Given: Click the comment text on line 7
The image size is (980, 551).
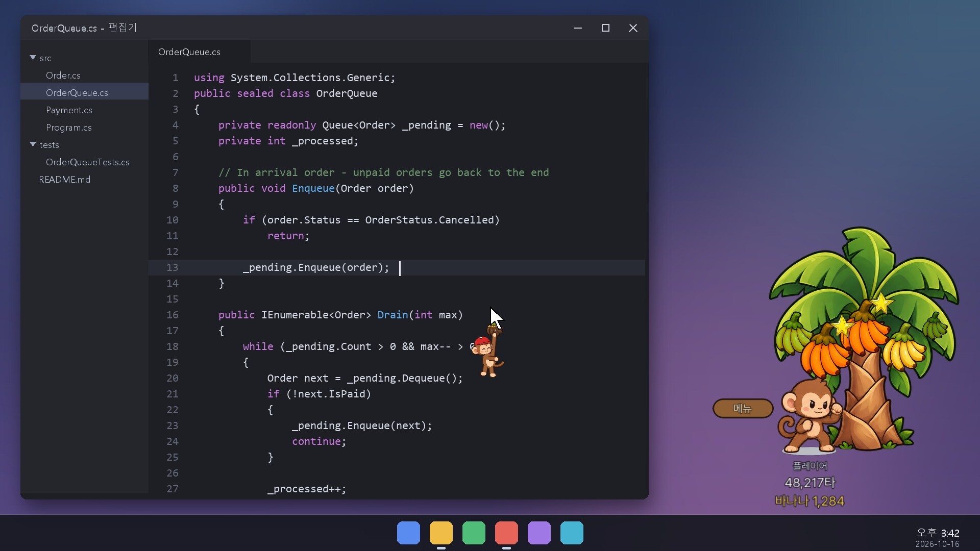Looking at the screenshot, I should (384, 172).
